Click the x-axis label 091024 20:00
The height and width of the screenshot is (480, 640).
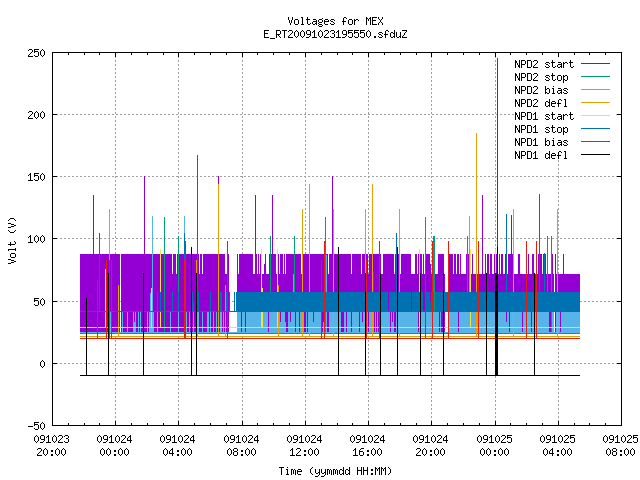pyautogui.click(x=431, y=446)
